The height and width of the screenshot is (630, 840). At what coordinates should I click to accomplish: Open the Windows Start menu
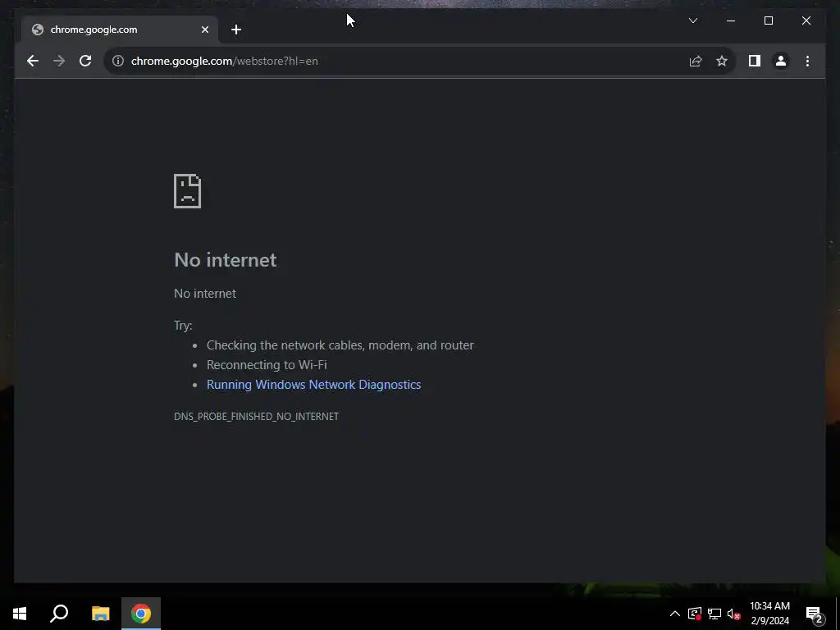point(20,614)
